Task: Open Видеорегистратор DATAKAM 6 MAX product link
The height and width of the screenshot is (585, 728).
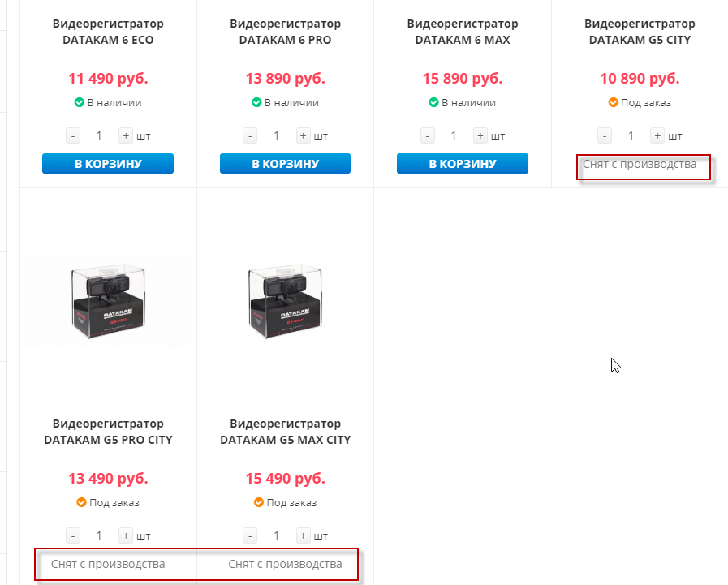Action: click(463, 32)
